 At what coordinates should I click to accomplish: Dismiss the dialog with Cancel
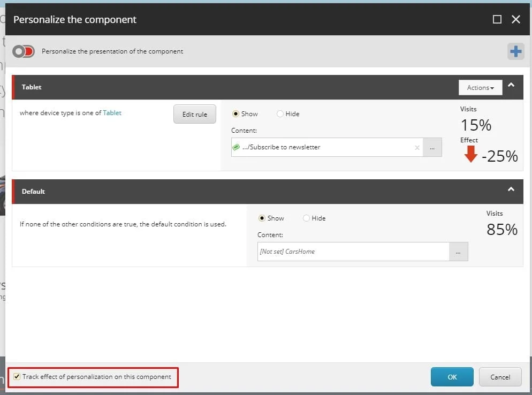coord(500,377)
